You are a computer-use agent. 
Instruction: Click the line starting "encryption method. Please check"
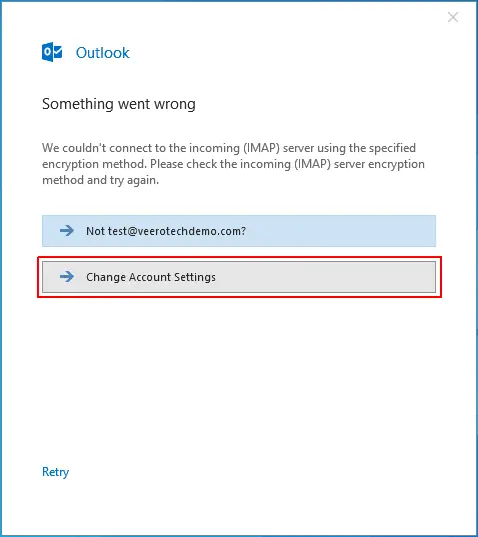click(x=233, y=164)
